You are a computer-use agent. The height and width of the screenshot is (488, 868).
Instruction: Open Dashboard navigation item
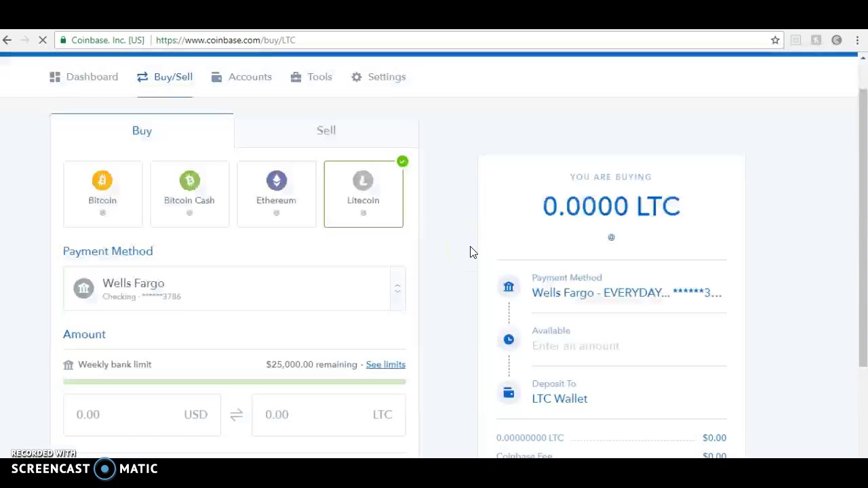point(83,77)
